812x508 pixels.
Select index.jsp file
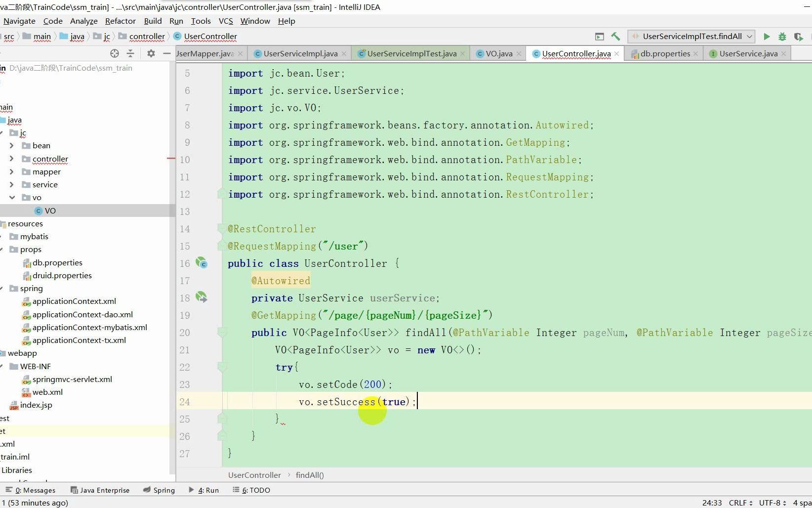point(36,405)
